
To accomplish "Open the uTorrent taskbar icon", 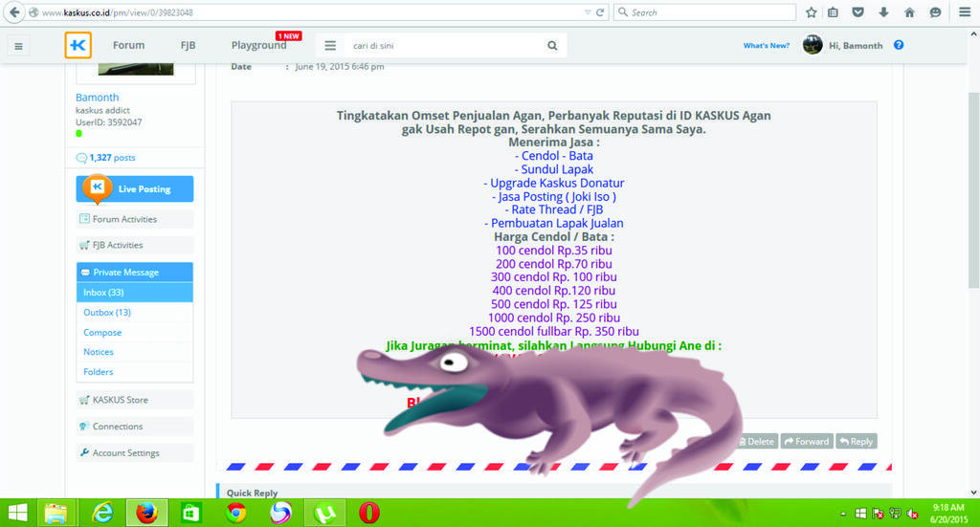I will point(325,514).
